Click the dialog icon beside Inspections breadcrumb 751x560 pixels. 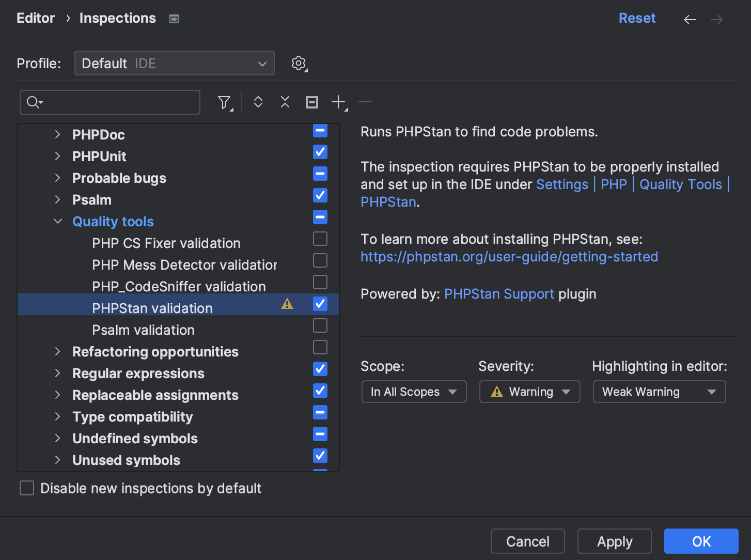[174, 18]
